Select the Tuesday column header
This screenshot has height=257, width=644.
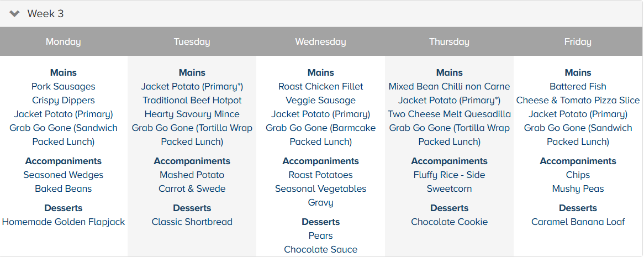(192, 42)
